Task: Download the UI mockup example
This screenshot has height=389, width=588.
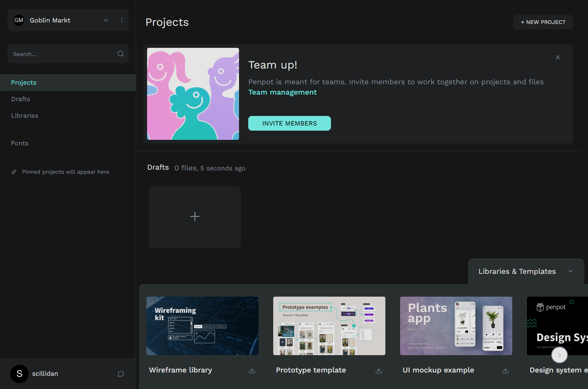Action: [x=506, y=370]
